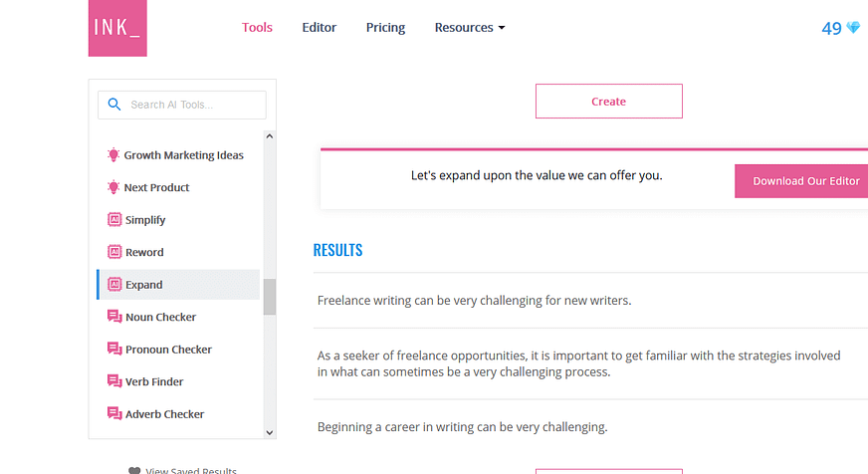Click the sidebar scrollbar thumb

click(269, 297)
